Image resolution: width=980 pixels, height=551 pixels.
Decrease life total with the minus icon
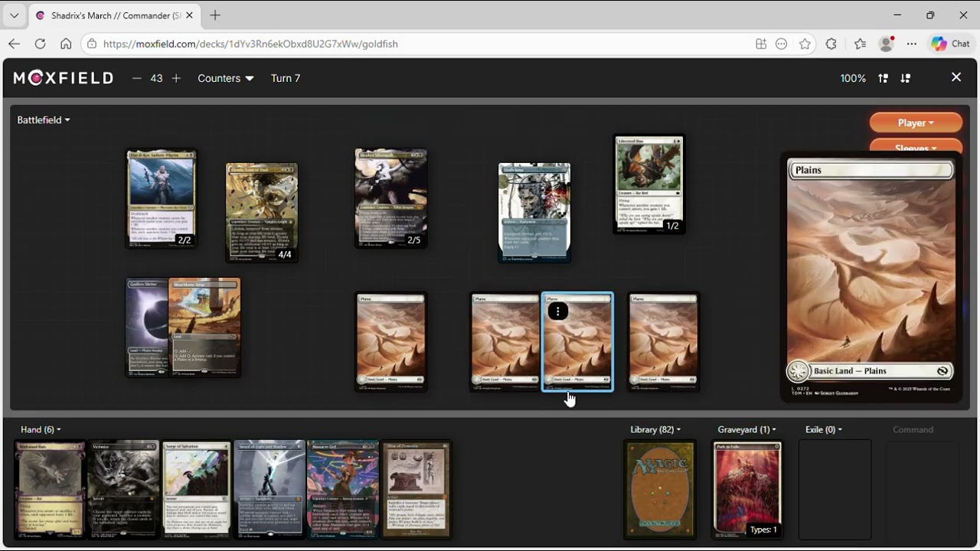click(136, 78)
